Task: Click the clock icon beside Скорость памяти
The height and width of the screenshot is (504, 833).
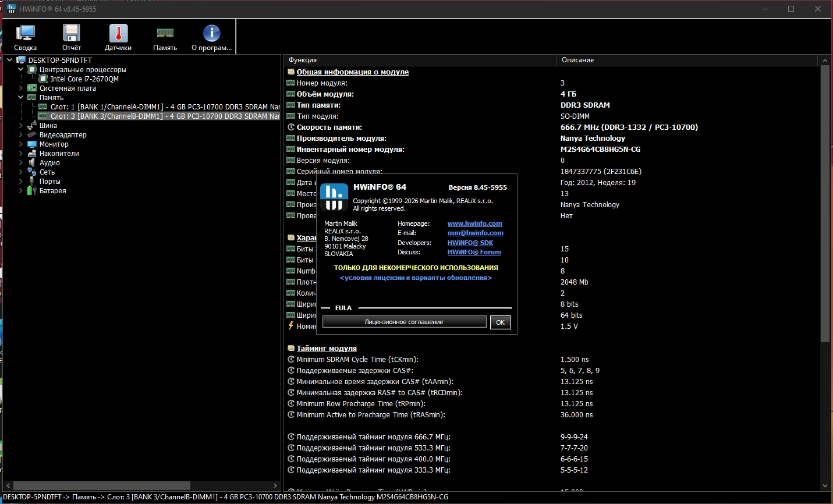Action: coord(291,127)
